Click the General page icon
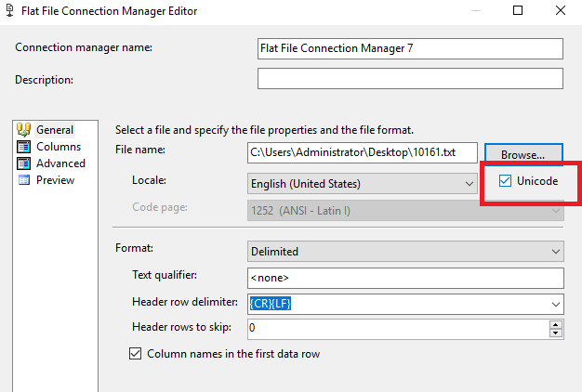This screenshot has height=392, width=582. 23,130
